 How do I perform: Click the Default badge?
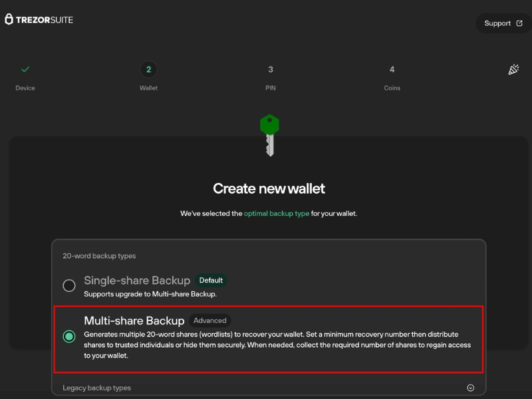(x=211, y=280)
